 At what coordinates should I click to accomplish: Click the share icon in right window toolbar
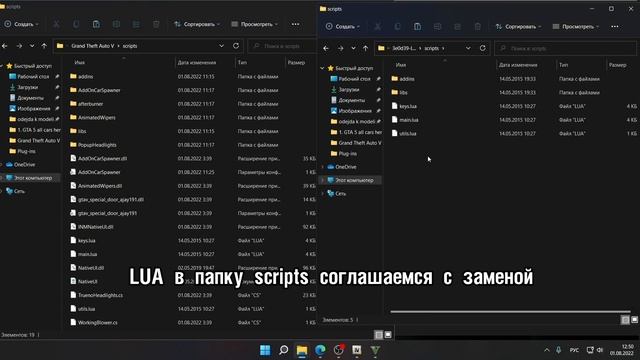coord(457,27)
